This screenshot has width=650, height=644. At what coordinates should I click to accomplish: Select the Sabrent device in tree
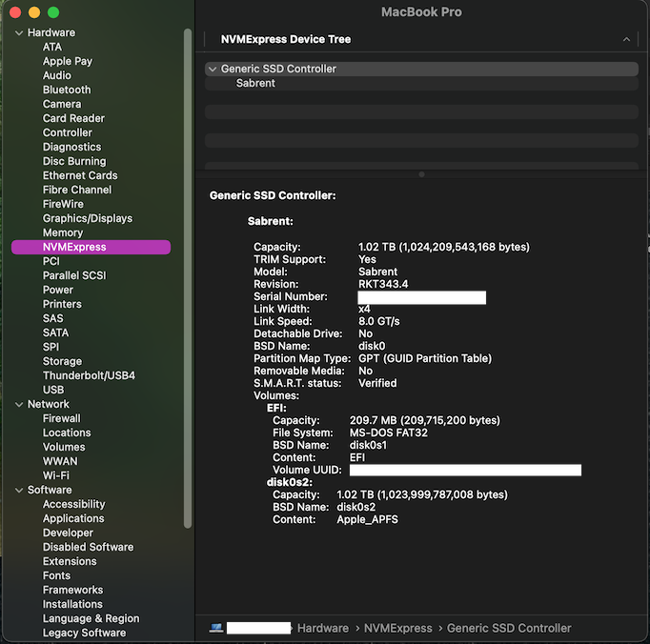pyautogui.click(x=255, y=84)
